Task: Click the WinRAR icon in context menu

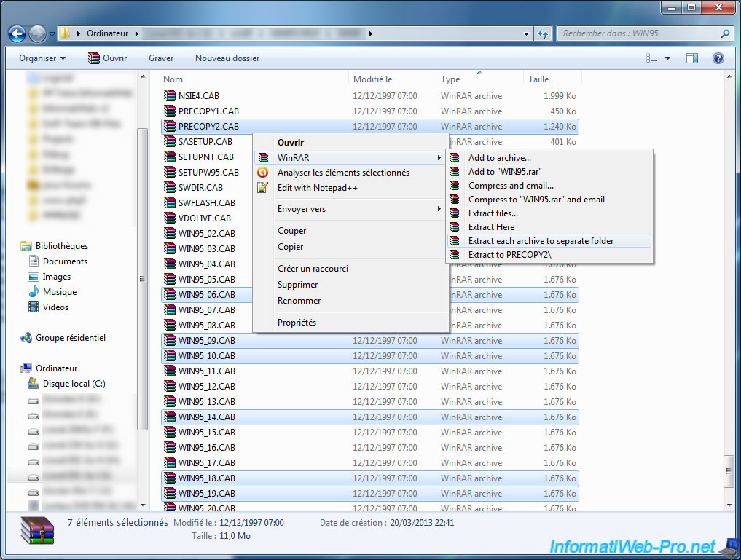Action: pos(263,158)
